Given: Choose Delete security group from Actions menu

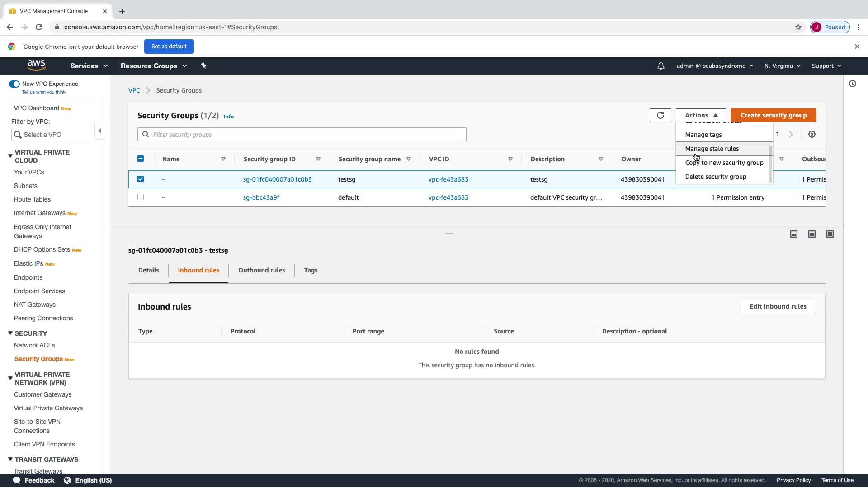Looking at the screenshot, I should click(x=715, y=177).
